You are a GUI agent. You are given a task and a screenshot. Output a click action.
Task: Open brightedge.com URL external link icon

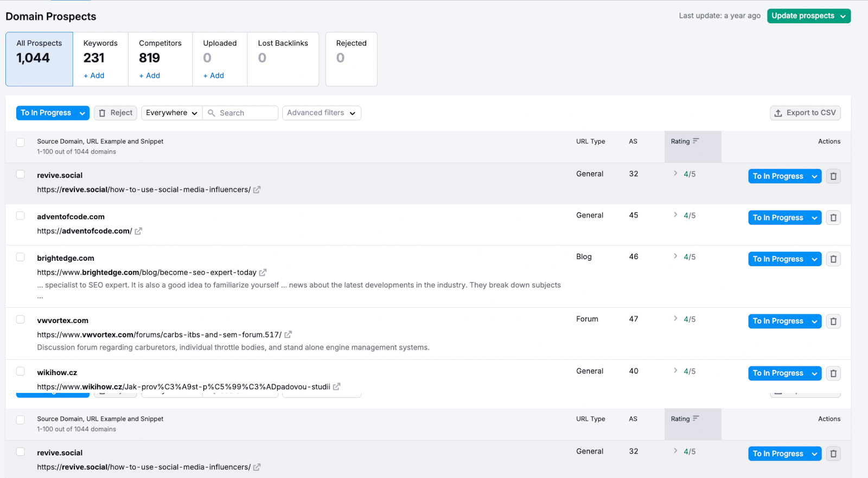[x=263, y=273]
